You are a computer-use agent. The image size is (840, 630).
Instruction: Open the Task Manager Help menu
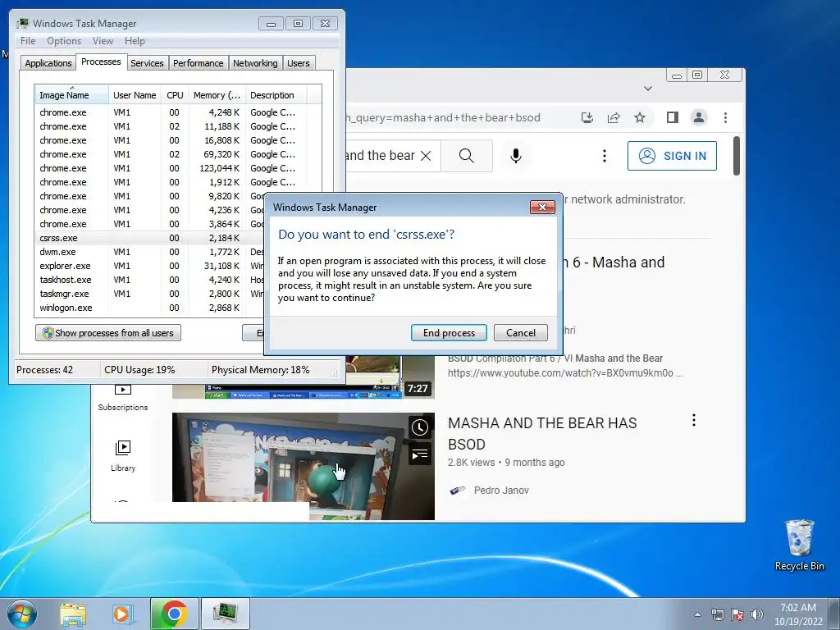[135, 41]
